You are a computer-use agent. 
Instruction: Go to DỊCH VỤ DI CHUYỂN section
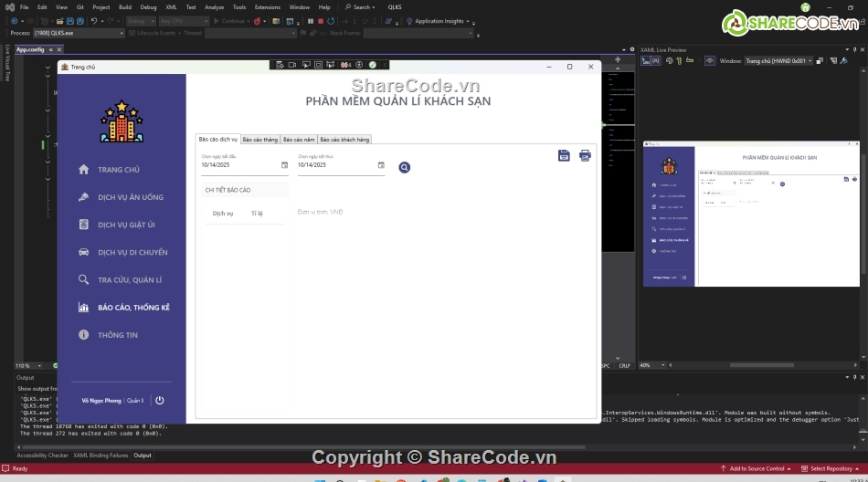click(132, 252)
